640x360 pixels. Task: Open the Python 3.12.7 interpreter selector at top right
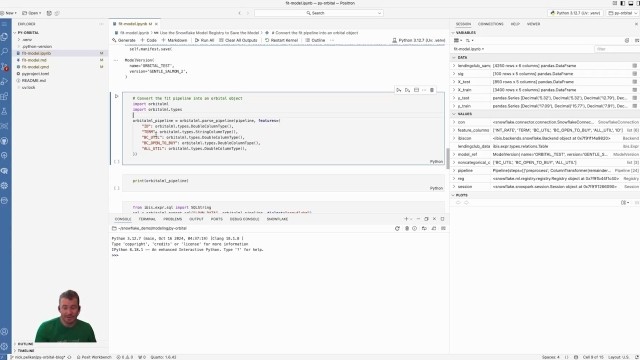tap(575, 13)
